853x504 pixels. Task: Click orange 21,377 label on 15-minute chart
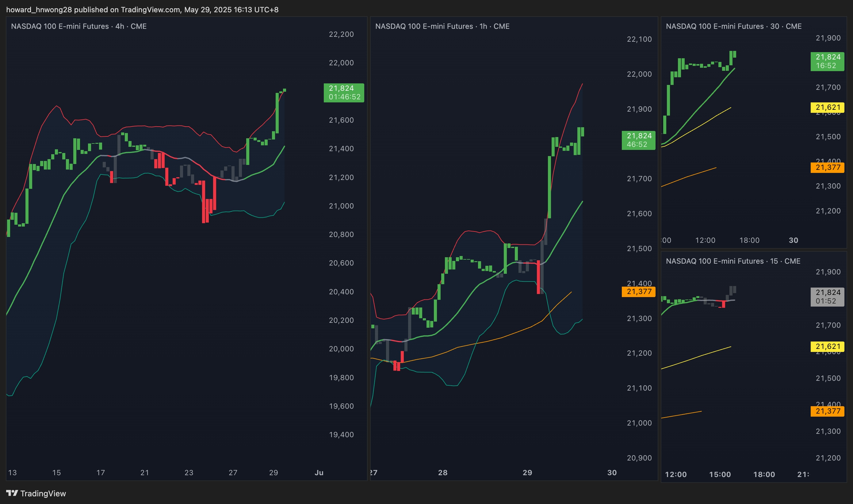tap(827, 411)
